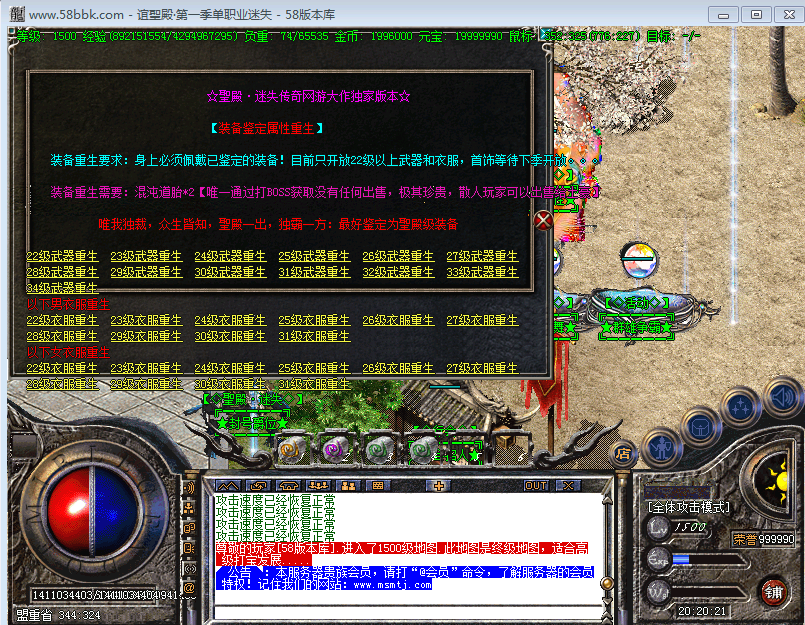Choose 26级衣服重生 under 以下女衣服重生

(x=398, y=368)
